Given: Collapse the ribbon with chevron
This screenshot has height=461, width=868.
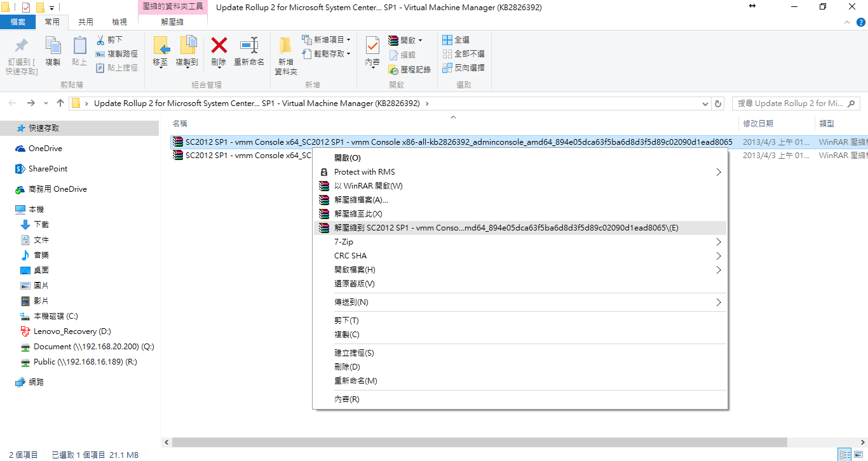Looking at the screenshot, I should (846, 22).
